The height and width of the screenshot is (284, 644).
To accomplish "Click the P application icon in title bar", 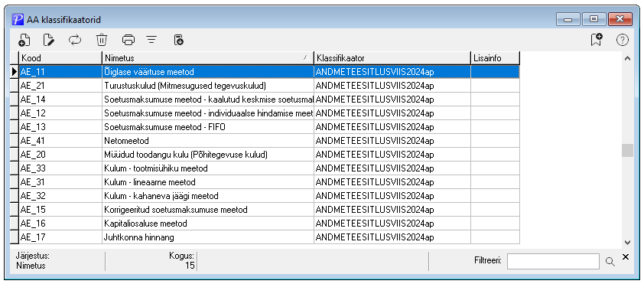I will click(18, 19).
